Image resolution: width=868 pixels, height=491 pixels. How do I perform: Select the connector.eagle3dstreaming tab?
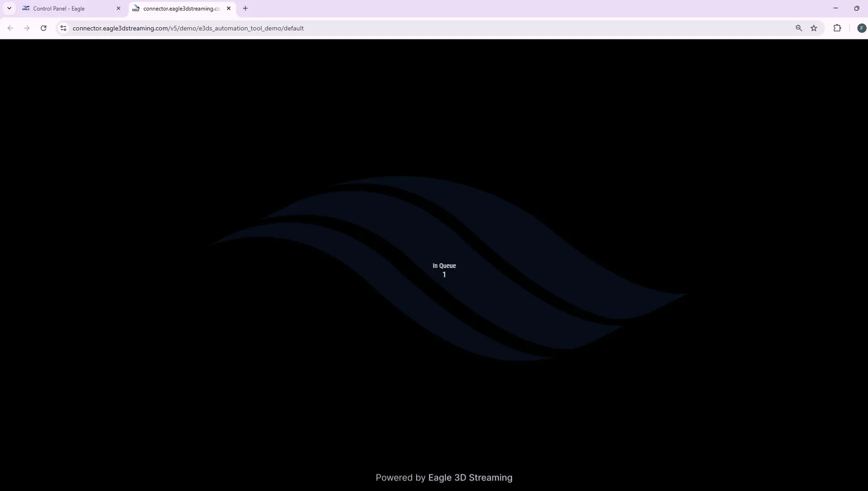[182, 9]
